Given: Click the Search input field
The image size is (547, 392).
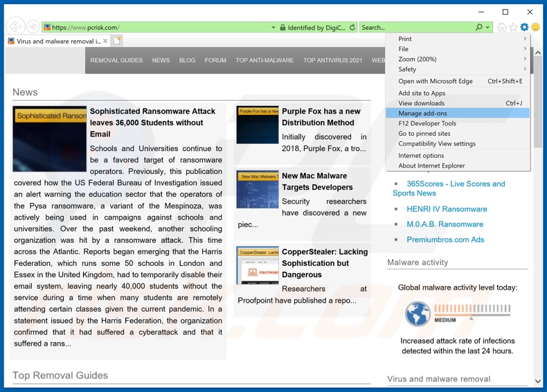Looking at the screenshot, I should (x=415, y=28).
